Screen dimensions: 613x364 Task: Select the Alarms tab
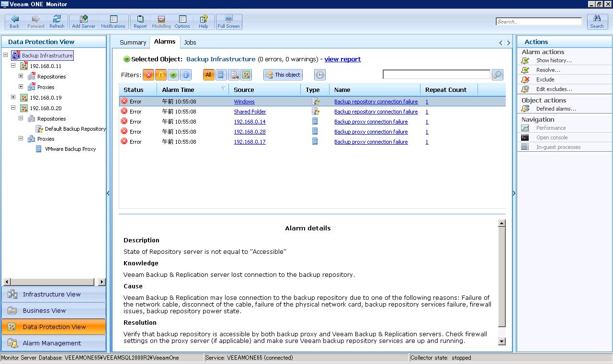[x=165, y=42]
